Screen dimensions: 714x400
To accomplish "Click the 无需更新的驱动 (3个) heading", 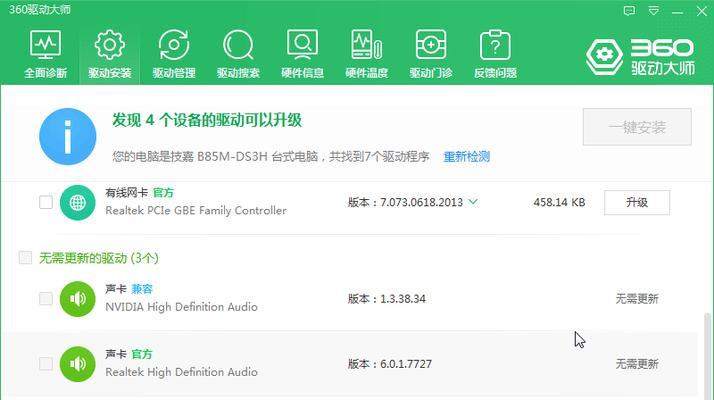I will 99,258.
